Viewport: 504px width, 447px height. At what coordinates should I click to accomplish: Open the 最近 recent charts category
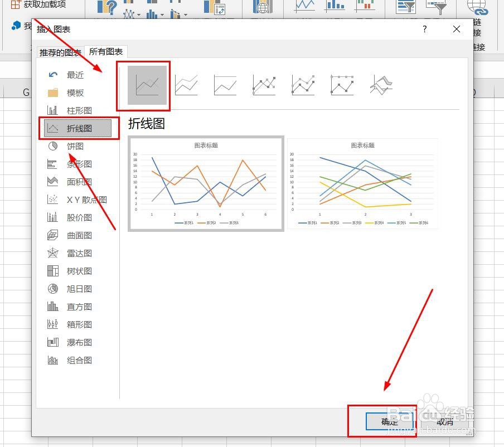[77, 75]
